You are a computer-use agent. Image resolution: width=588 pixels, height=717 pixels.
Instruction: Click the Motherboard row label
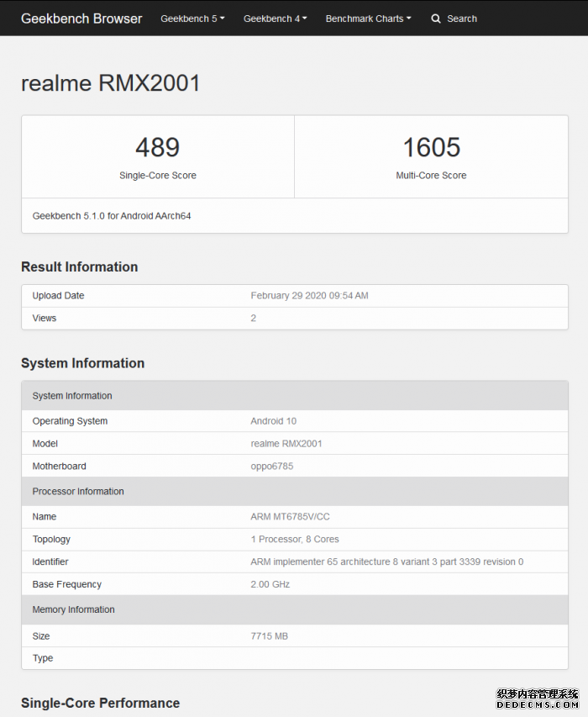click(x=59, y=466)
